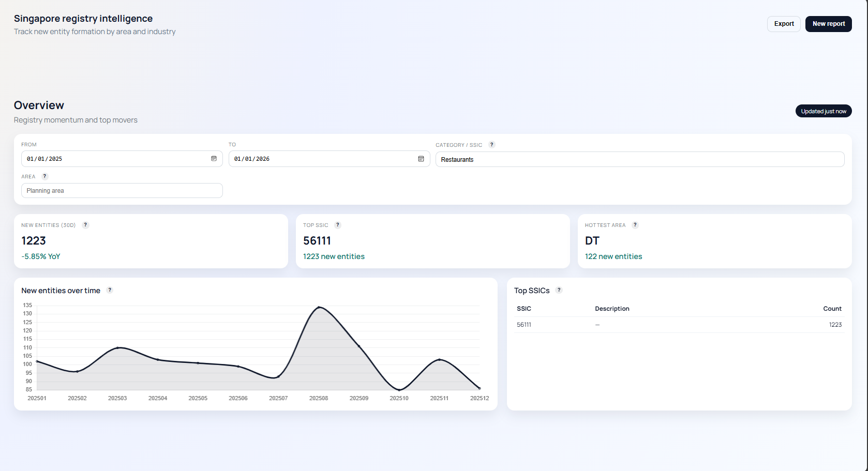Open the Area field help tooltip
The height and width of the screenshot is (471, 868).
44,176
